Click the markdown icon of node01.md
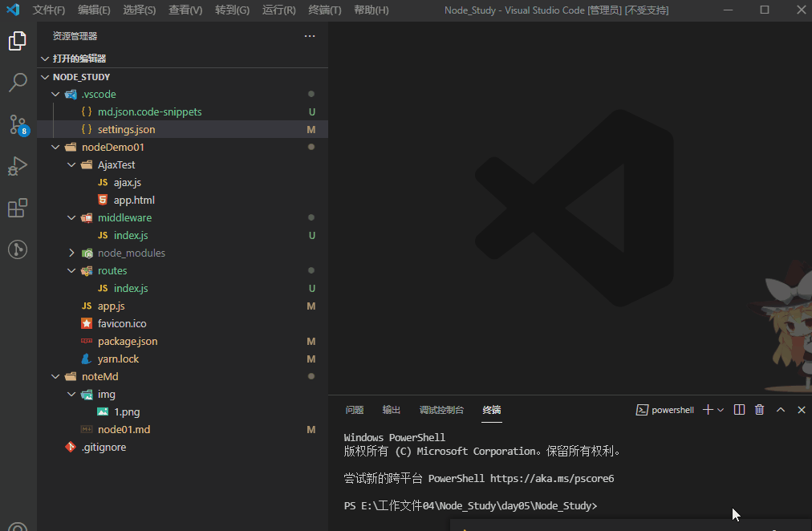Viewport: 812px width, 531px height. pos(87,430)
